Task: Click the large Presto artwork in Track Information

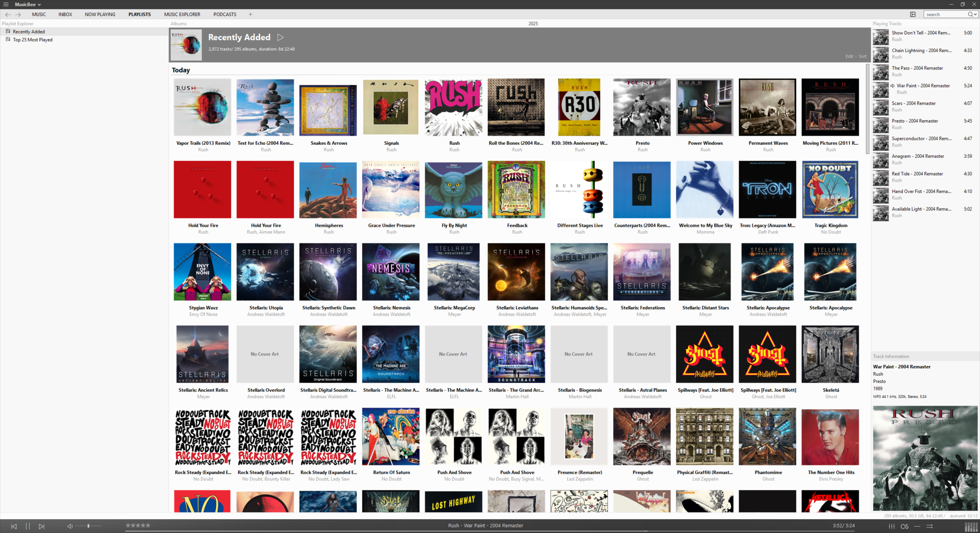Action: coord(925,458)
